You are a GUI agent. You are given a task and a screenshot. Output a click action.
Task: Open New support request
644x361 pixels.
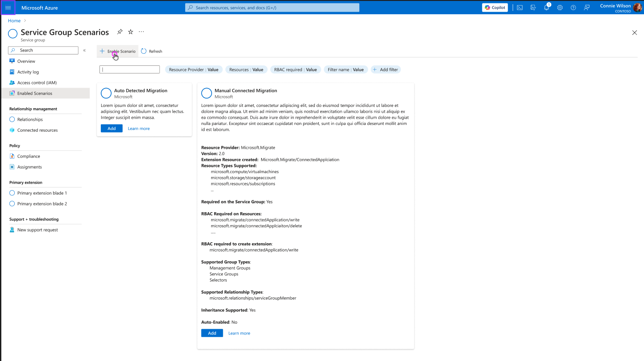click(37, 230)
